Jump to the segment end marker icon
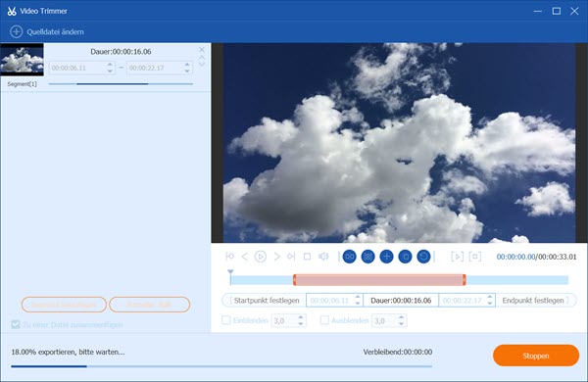Image resolution: width=588 pixels, height=382 pixels. tap(291, 257)
